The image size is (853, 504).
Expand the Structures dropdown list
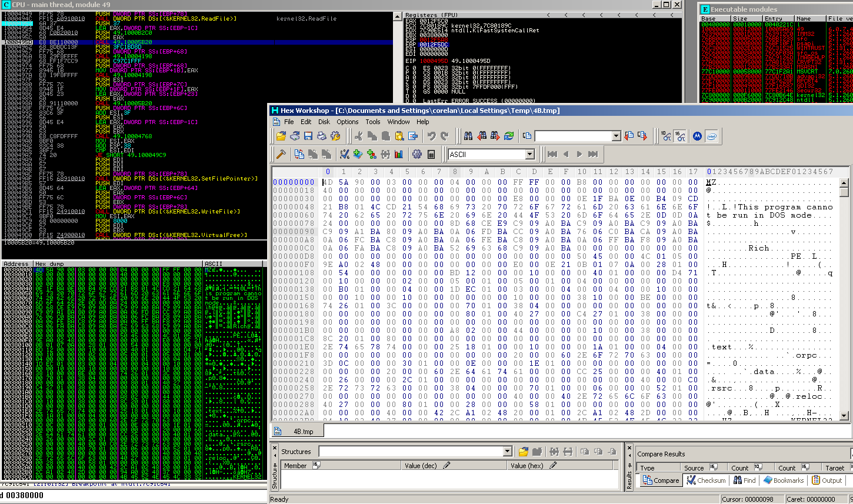508,451
